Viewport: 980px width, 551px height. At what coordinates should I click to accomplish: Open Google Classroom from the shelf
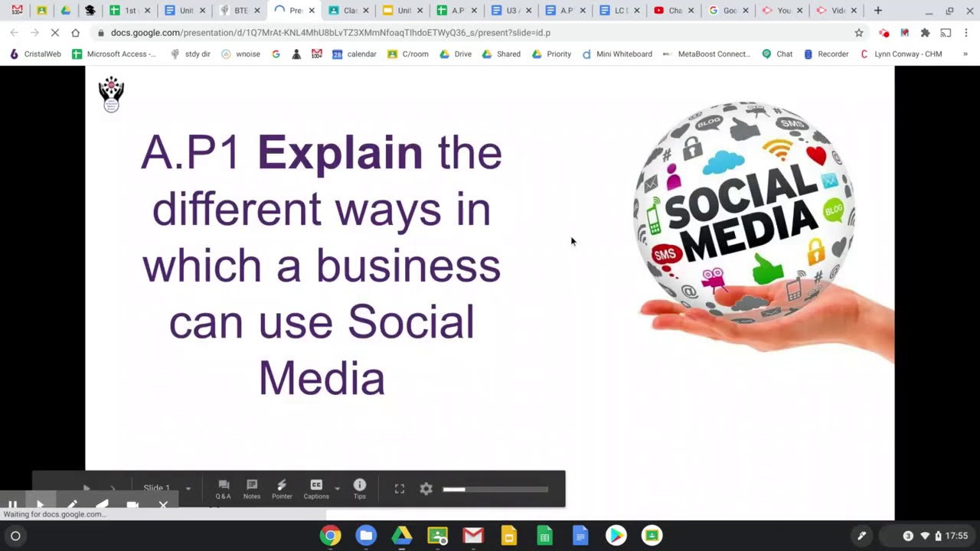click(437, 536)
